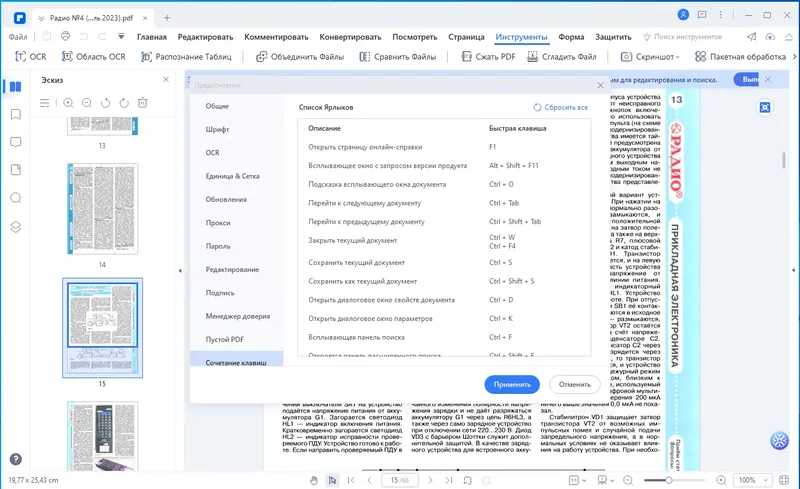The width and height of the screenshot is (800, 489).
Task: Open the feedback message icon in title bar
Action: click(x=702, y=15)
